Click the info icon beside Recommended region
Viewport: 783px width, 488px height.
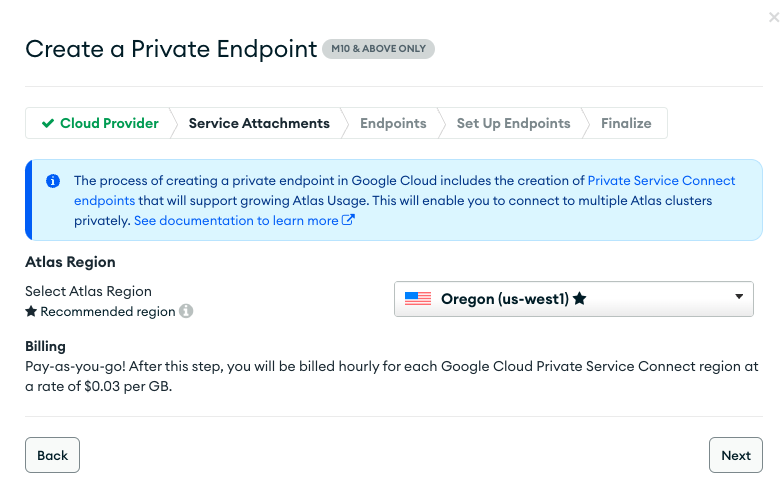point(186,311)
